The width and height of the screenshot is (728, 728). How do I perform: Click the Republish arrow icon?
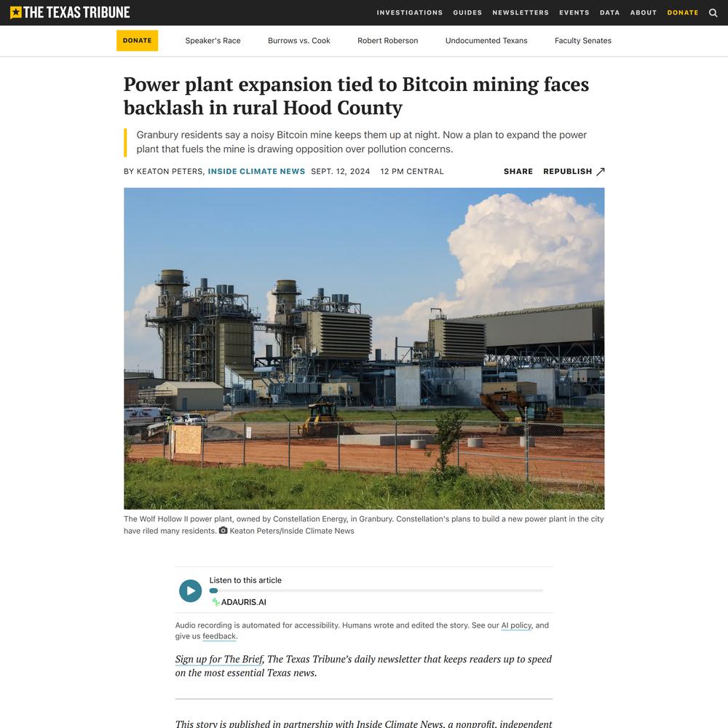tap(601, 171)
